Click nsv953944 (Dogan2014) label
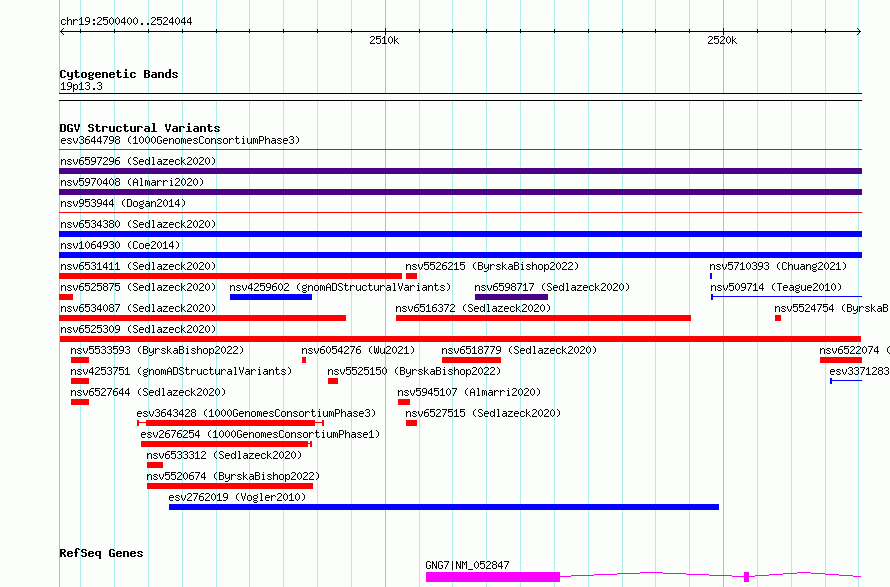890x587 pixels. click(123, 203)
